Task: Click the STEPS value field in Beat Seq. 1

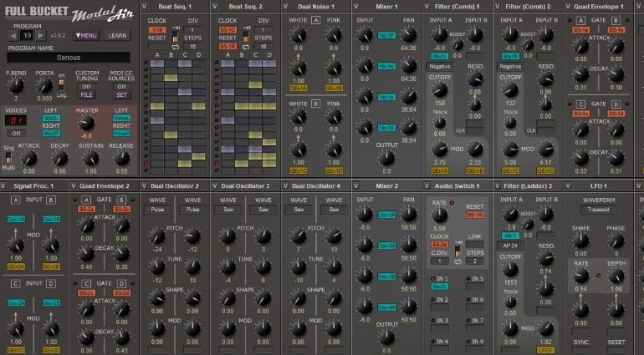Action: pyautogui.click(x=192, y=47)
